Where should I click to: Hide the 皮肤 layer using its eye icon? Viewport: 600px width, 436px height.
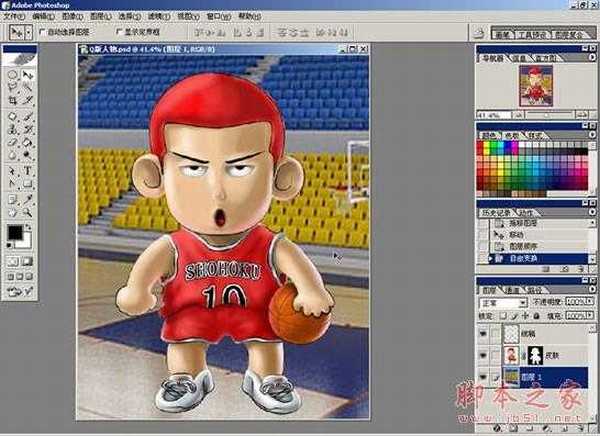tap(483, 354)
